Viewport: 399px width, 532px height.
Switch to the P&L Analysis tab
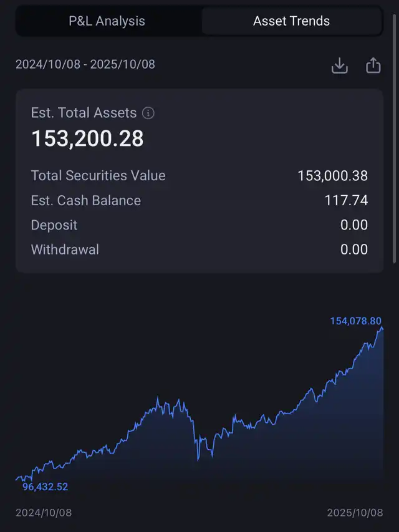tap(107, 21)
